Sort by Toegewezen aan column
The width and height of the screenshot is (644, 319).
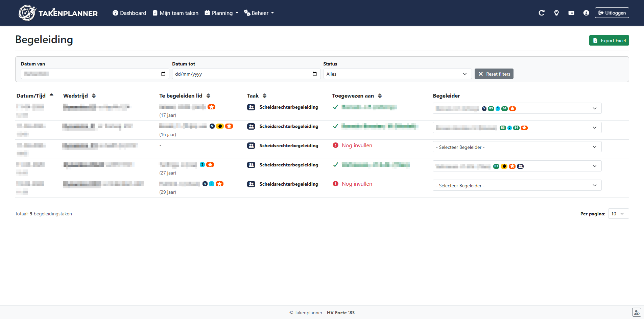coord(380,96)
